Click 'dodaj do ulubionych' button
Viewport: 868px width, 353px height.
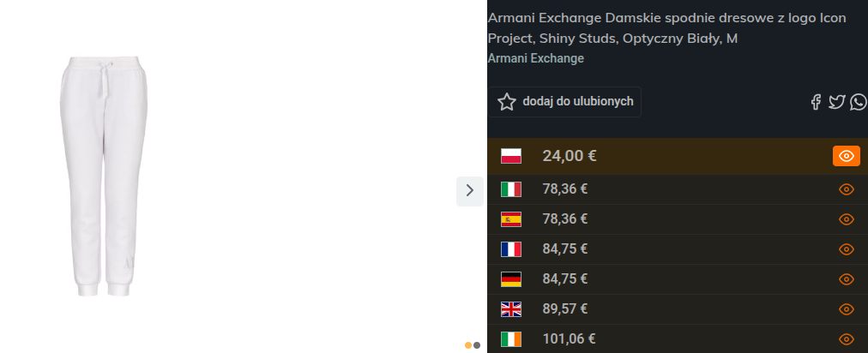[x=564, y=102]
